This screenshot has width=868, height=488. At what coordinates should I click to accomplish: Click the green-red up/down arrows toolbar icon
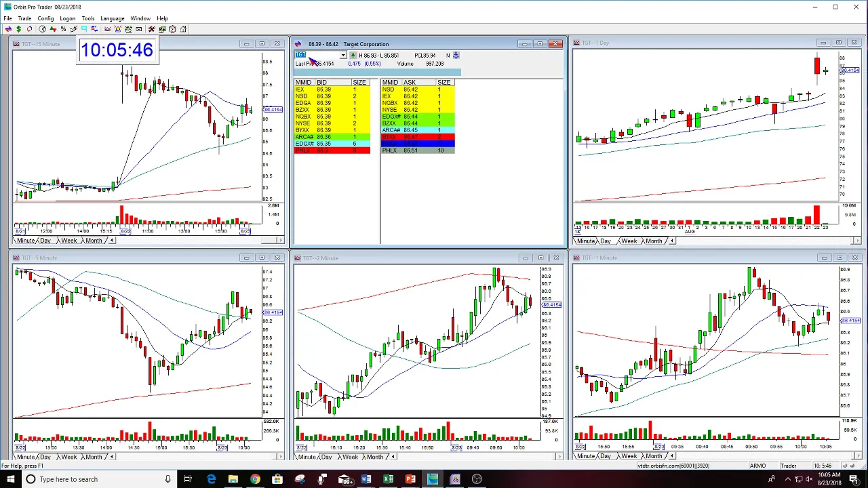pos(53,29)
